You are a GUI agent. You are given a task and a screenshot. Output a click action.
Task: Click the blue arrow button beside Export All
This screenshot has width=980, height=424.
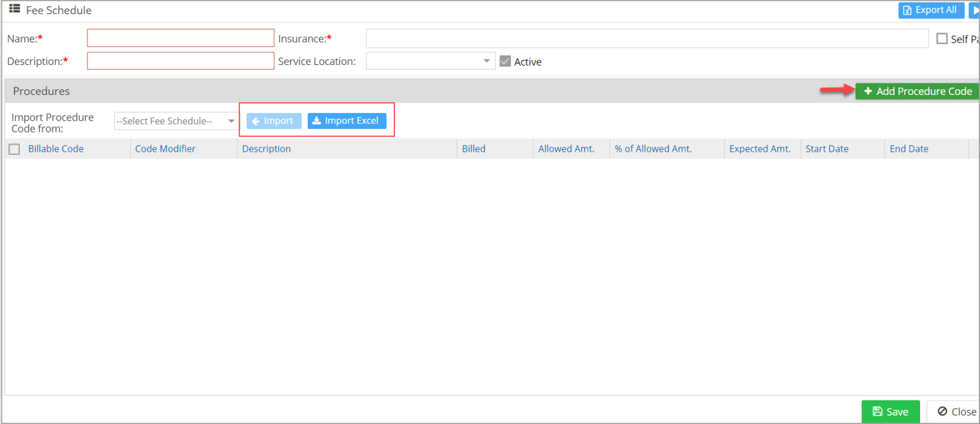976,10
